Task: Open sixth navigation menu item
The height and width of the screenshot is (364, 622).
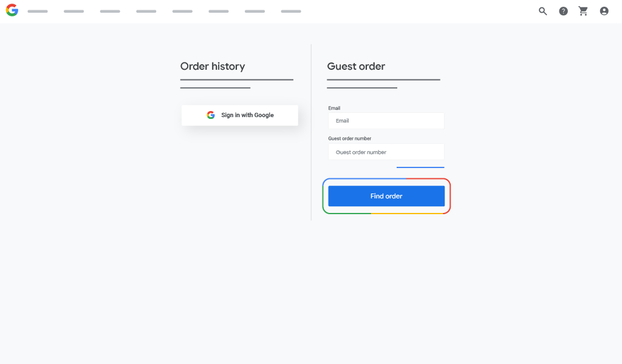Action: coord(219,12)
